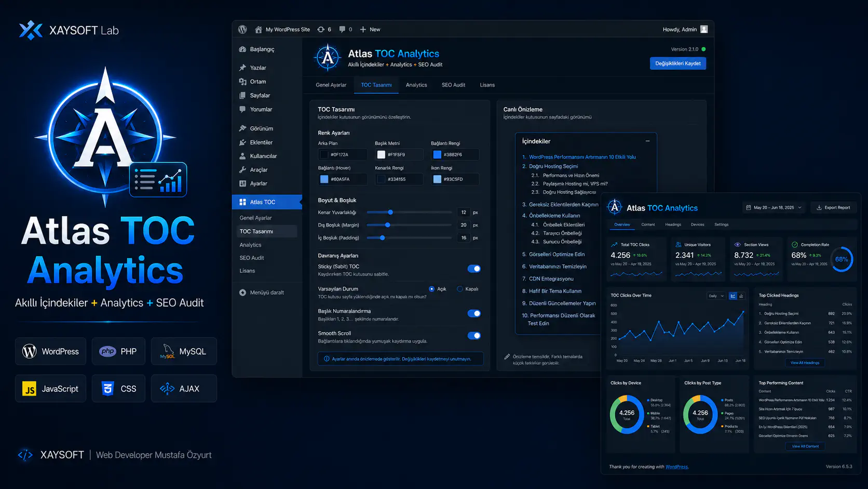868x489 pixels.
Task: Click the İkon Rengi #93C5FD color swatch
Action: [x=437, y=179]
